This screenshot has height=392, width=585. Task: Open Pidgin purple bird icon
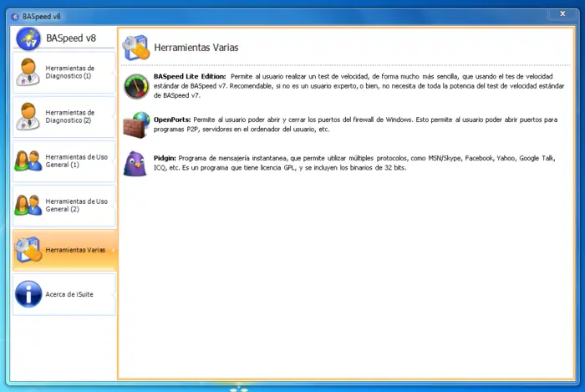click(x=135, y=163)
